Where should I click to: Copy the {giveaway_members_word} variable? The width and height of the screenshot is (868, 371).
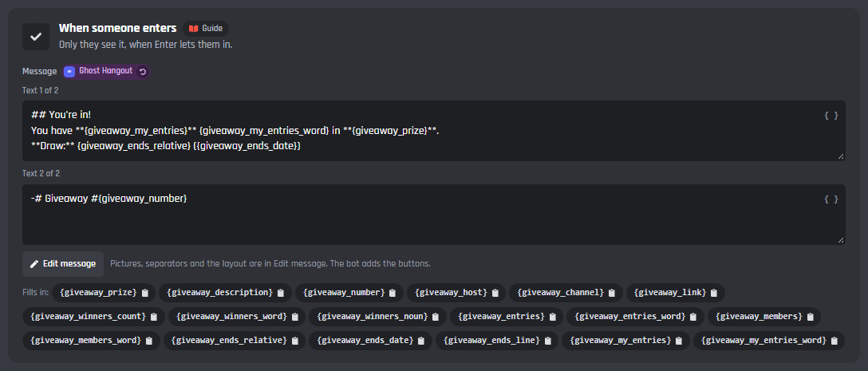click(91, 340)
